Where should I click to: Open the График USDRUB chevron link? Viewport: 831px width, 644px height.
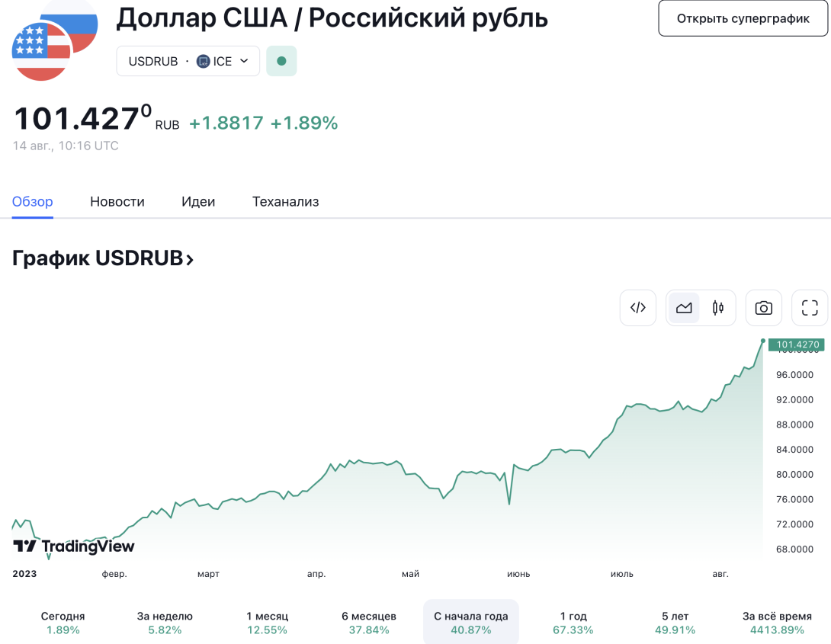click(x=103, y=258)
